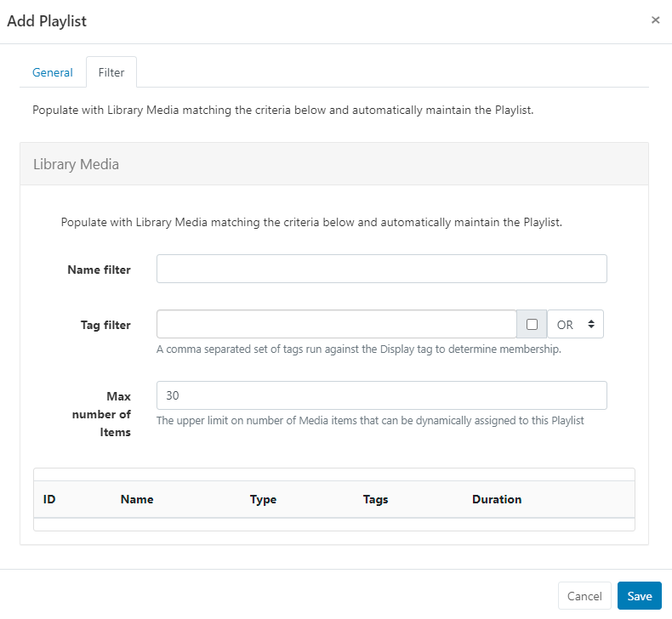The height and width of the screenshot is (619, 672).
Task: Switch to the General tab
Action: click(x=53, y=72)
